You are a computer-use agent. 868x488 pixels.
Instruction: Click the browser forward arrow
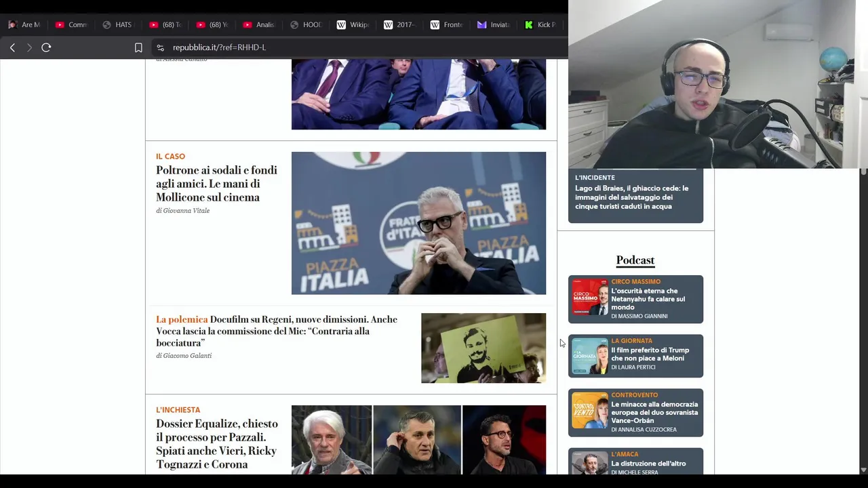29,47
